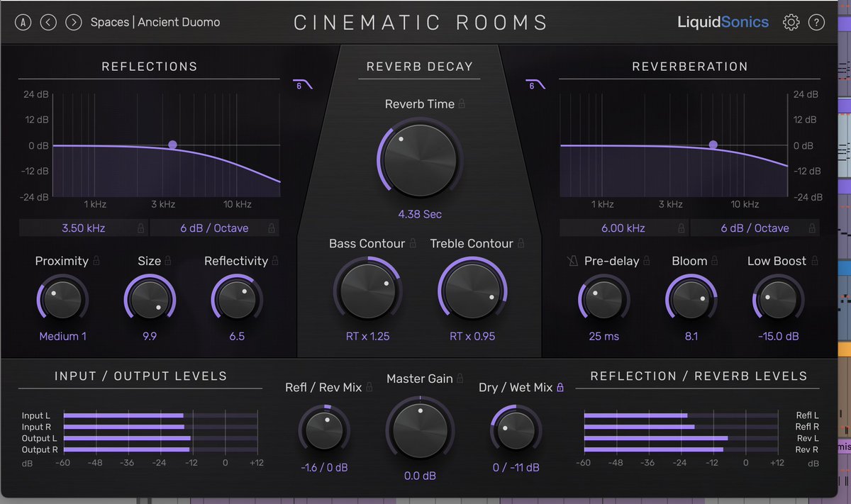Click the 0 / -11 dB dry/wet value

point(516,467)
